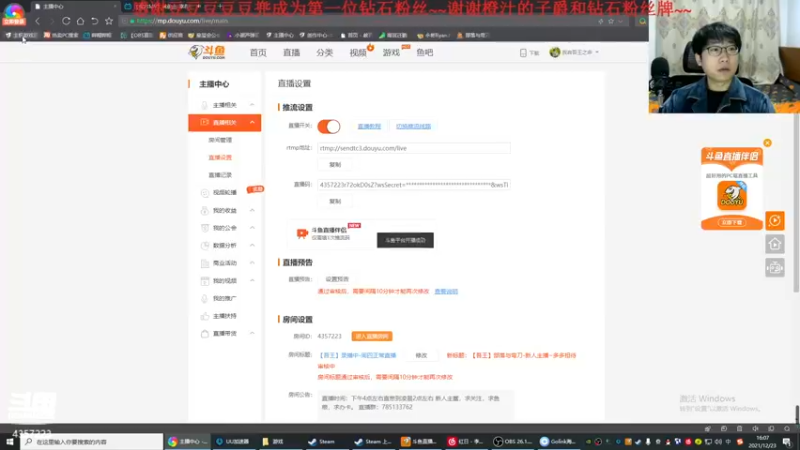The image size is (800, 450).
Task: Click the shield icon beside 我的公会
Action: [205, 228]
